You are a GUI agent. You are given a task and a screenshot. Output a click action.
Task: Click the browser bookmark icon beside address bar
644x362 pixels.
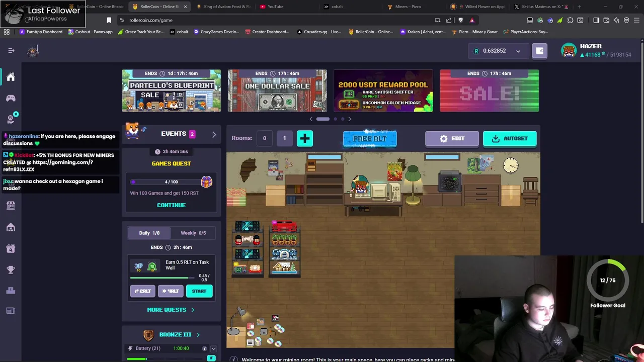[x=109, y=20]
